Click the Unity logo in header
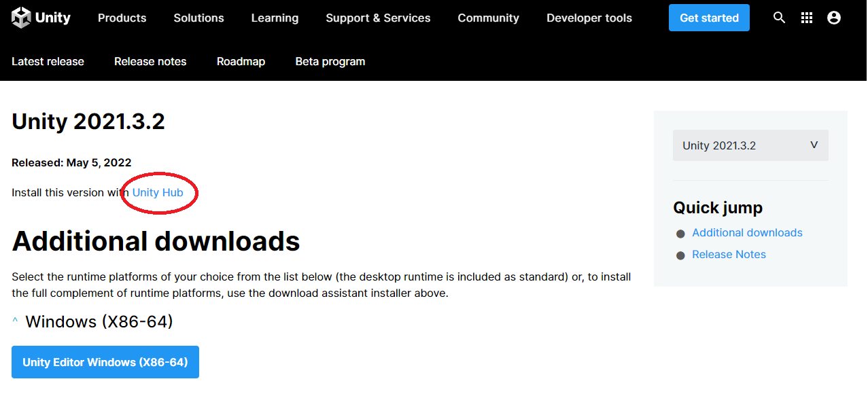868x413 pixels. 41,18
